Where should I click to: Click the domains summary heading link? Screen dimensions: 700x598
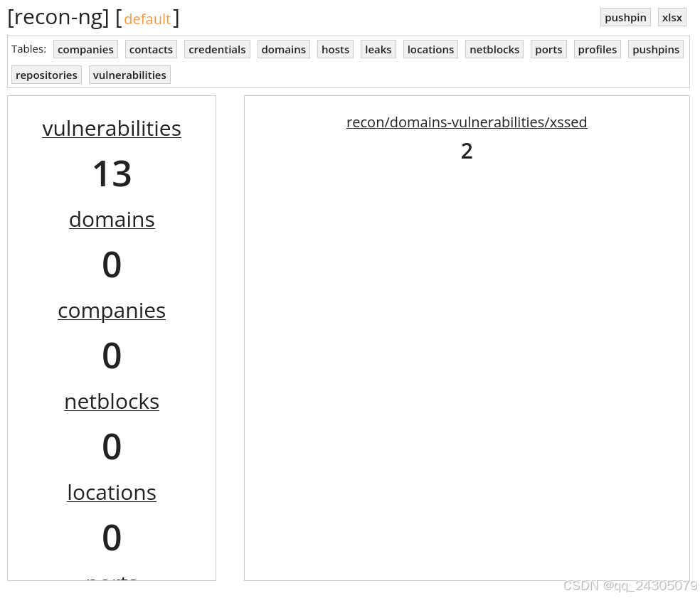coord(112,220)
